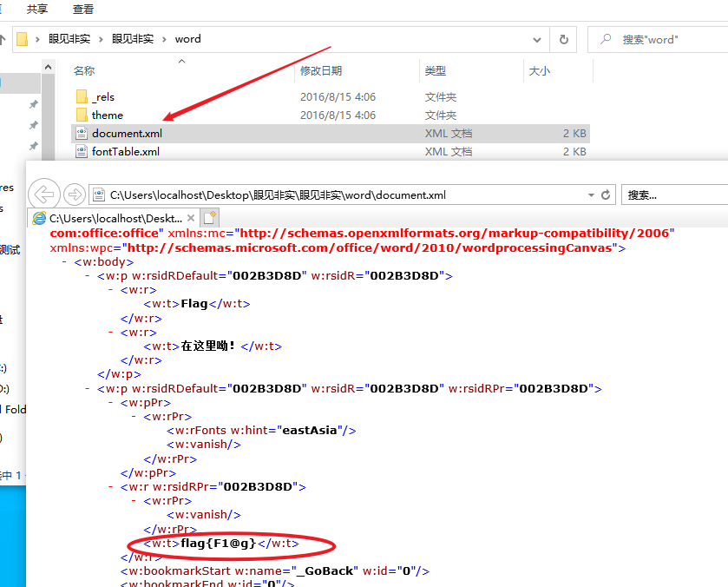Click the IE logo on the tab

tap(39, 218)
